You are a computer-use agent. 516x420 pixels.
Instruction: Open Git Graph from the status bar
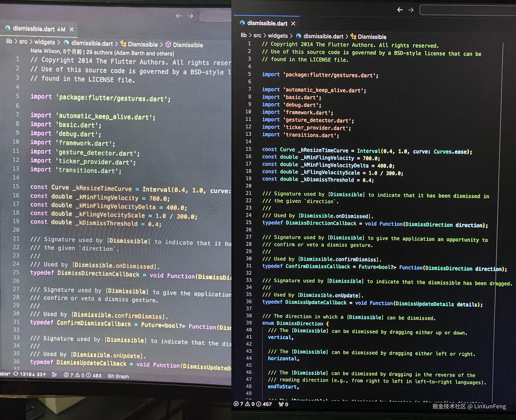[118, 376]
